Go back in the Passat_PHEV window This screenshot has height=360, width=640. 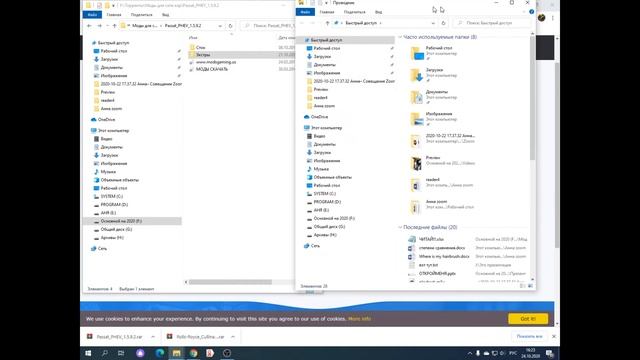click(89, 26)
